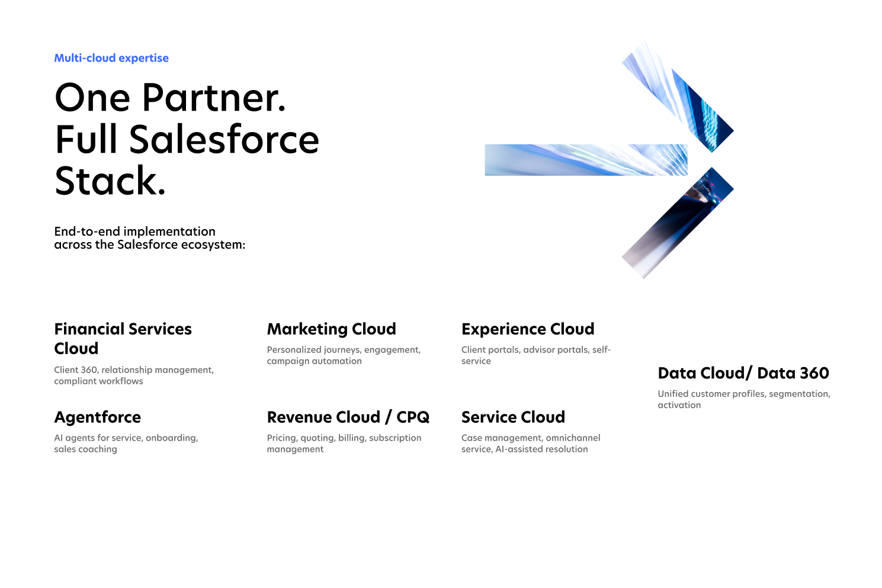
Task: Click the Personalized journeys, engagement description
Action: click(344, 355)
